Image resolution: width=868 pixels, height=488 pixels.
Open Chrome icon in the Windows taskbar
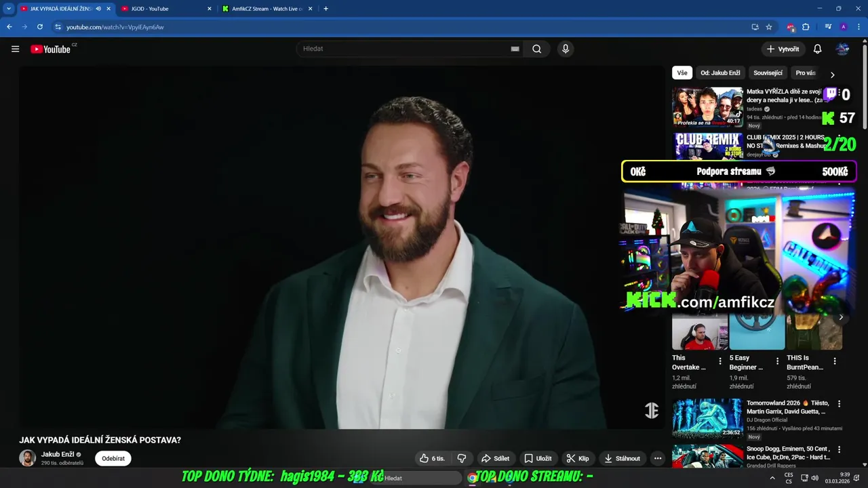pyautogui.click(x=472, y=478)
